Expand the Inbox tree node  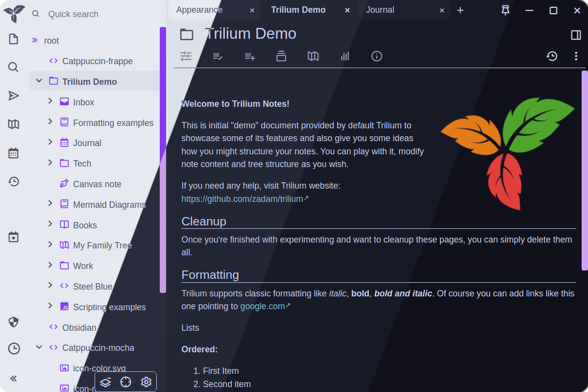[50, 101]
